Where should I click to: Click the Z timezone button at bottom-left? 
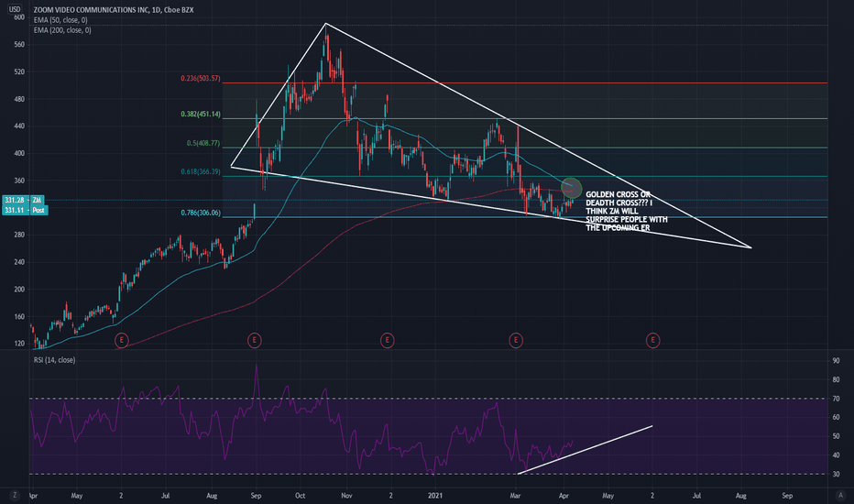coord(15,495)
